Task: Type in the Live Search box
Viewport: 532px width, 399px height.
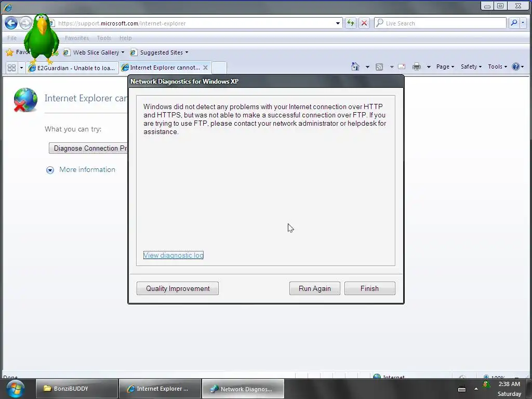Action: tap(440, 23)
